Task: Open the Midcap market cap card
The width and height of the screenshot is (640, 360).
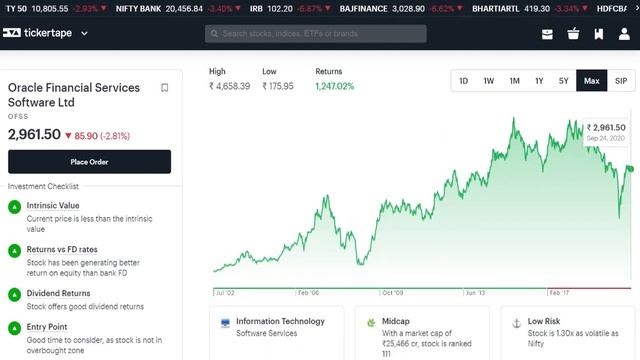Action: coord(422,333)
